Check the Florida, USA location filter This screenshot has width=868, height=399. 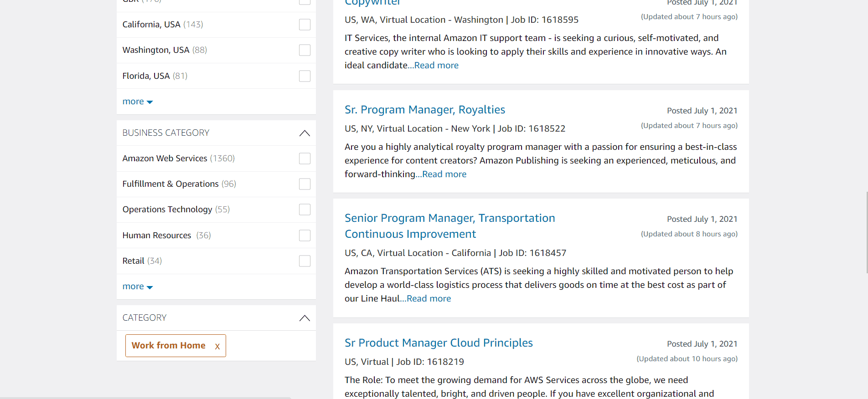pyautogui.click(x=304, y=76)
